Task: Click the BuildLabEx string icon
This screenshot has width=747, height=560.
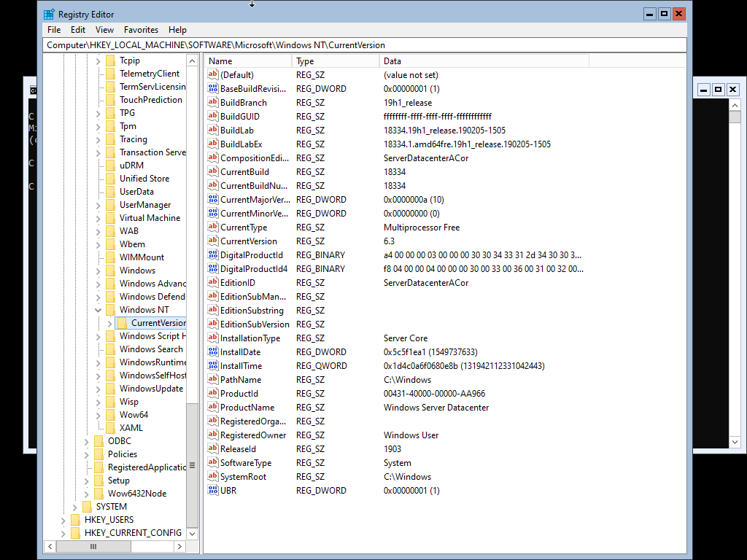Action: [213, 144]
